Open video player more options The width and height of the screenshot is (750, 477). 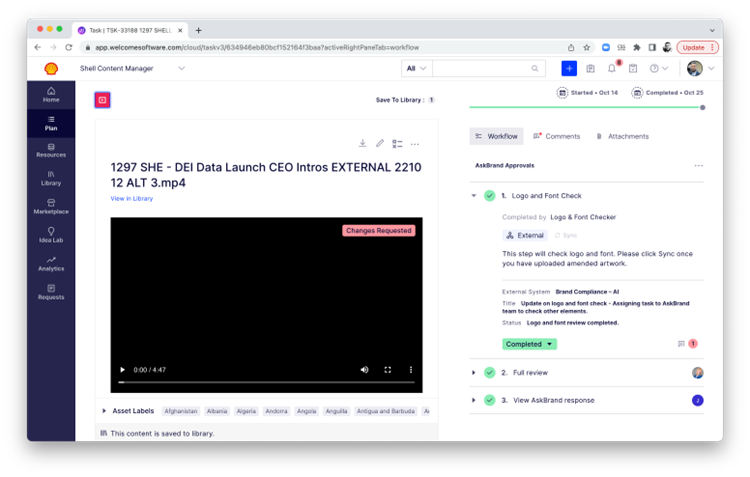coord(410,369)
